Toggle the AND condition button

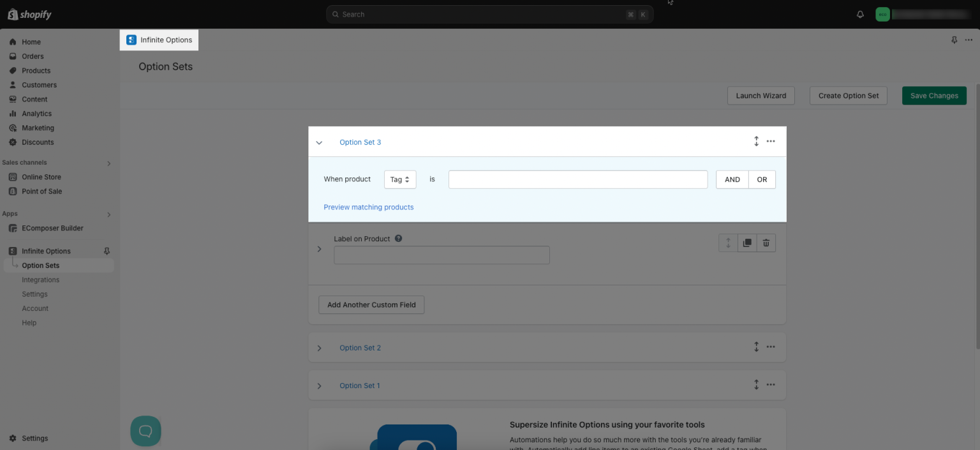tap(732, 179)
